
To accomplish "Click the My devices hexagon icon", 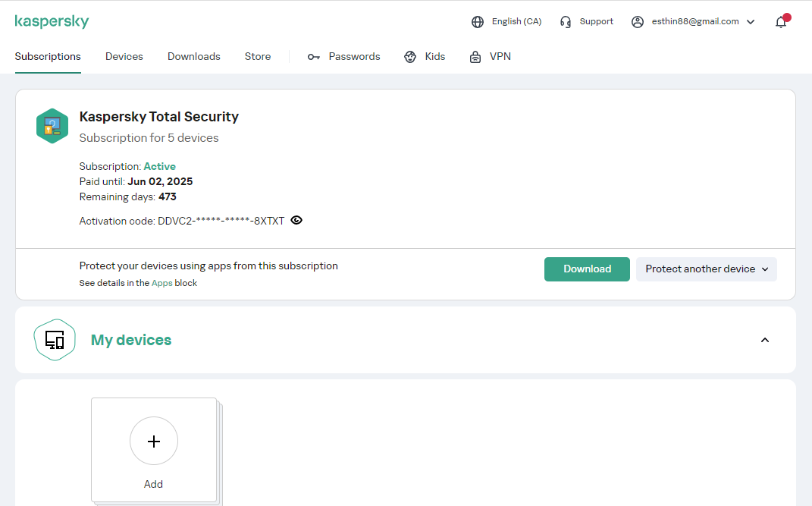I will 55,340.
